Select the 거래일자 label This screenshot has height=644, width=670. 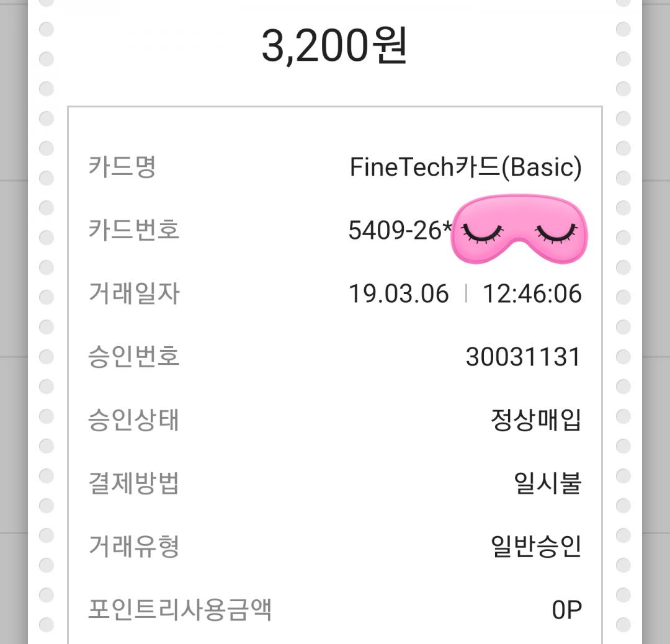coord(133,293)
